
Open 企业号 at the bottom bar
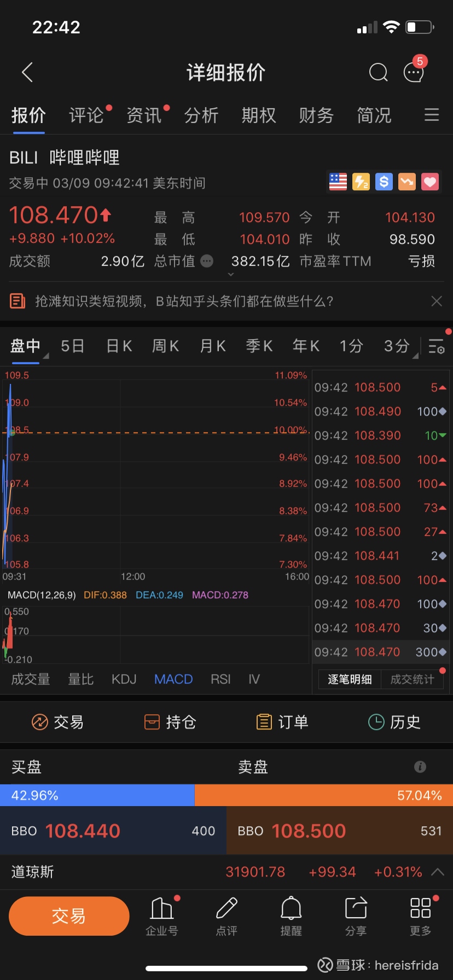tap(162, 916)
